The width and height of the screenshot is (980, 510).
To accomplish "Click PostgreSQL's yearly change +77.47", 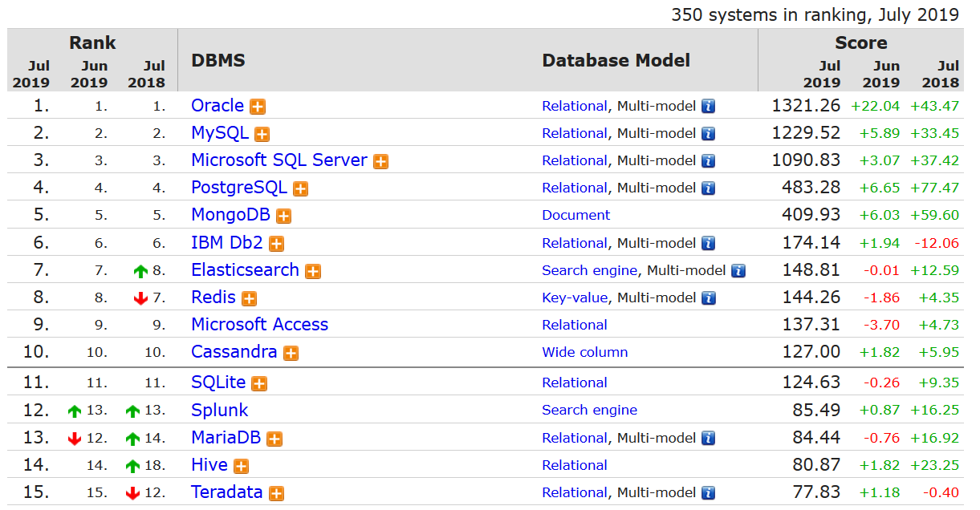I will [x=935, y=188].
